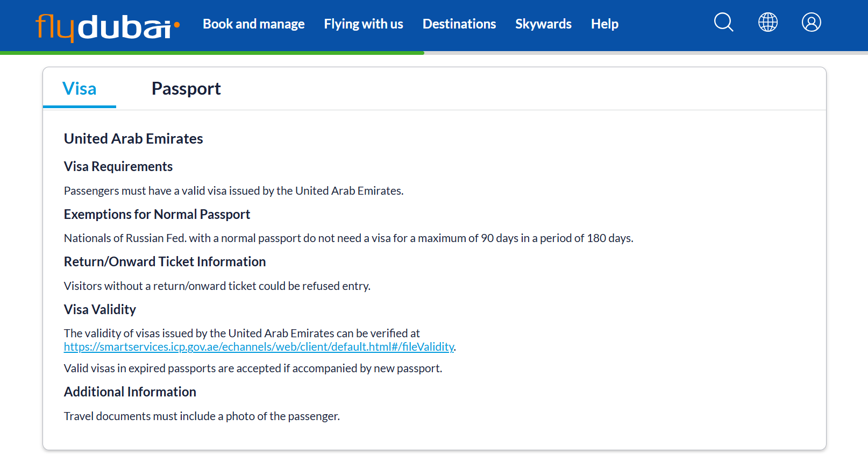Click the Return/Onward Ticket Information heading
Viewport: 868px width, 454px height.
tap(165, 262)
